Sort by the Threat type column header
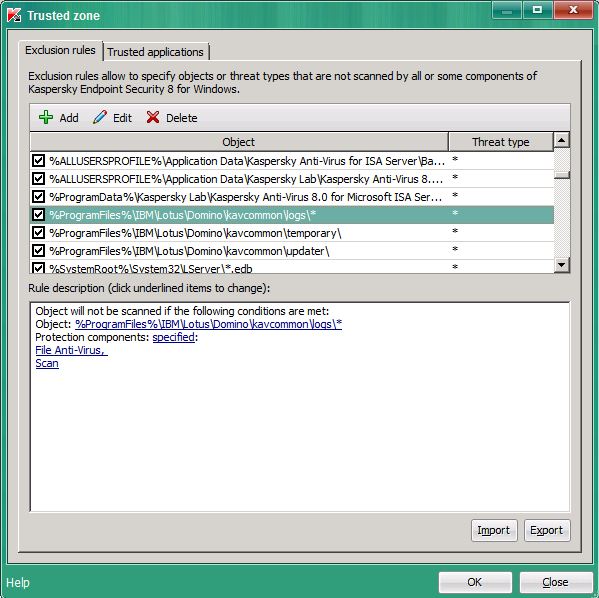 click(x=500, y=142)
